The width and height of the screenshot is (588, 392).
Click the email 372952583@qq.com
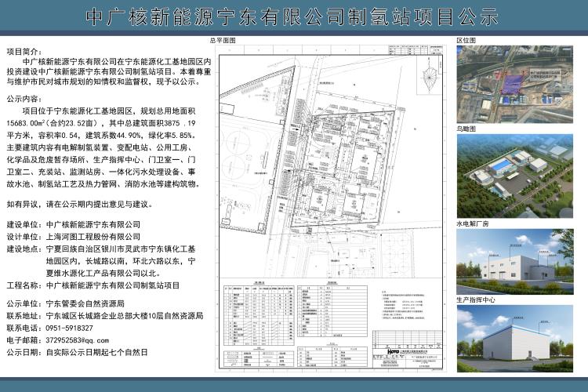point(78,340)
